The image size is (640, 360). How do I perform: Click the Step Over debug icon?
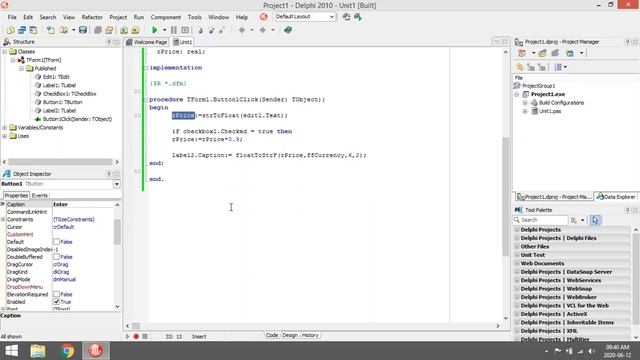tap(211, 30)
